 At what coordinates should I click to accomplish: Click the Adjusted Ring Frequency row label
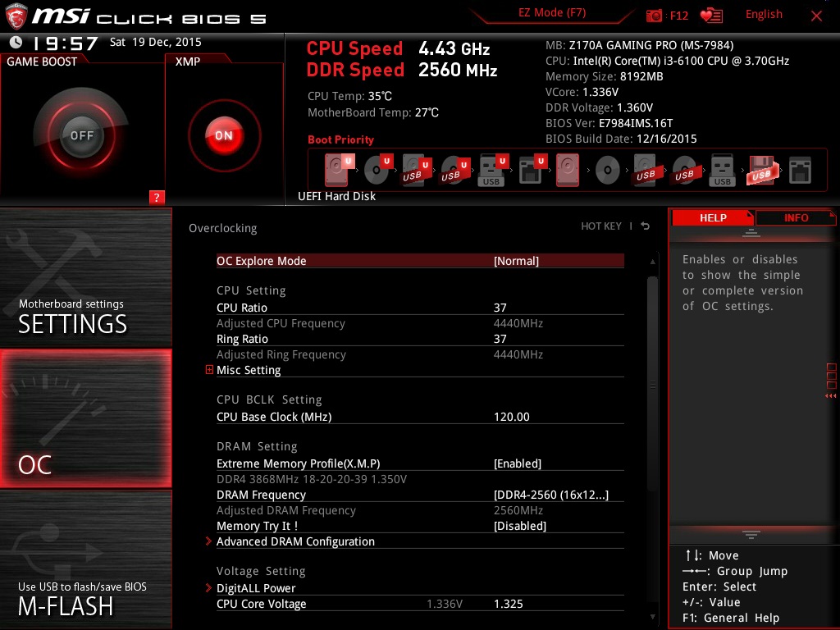click(281, 354)
